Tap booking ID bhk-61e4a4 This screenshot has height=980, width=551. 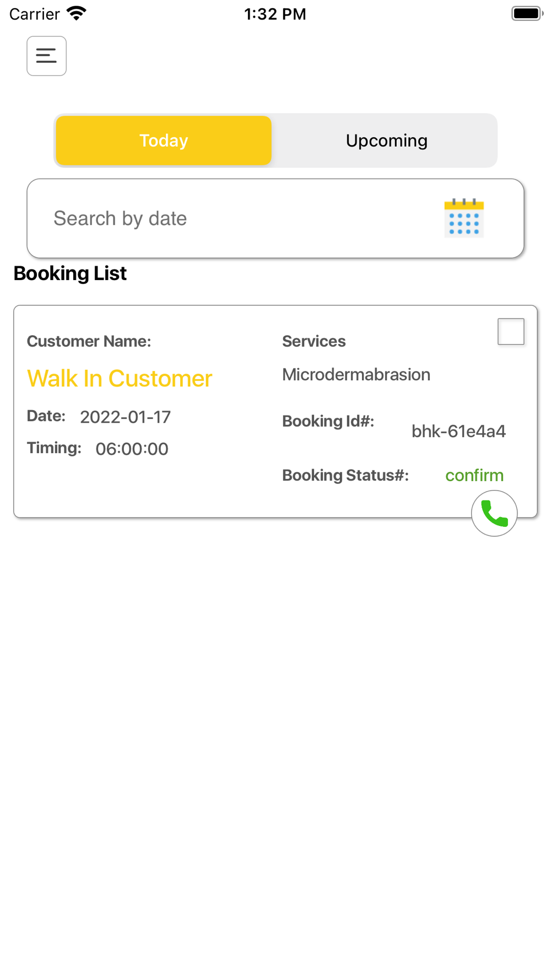[458, 431]
